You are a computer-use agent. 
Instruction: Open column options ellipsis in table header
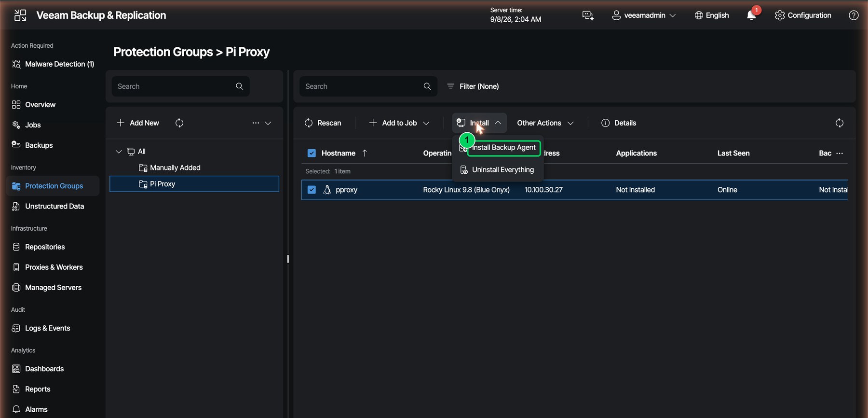(x=840, y=153)
